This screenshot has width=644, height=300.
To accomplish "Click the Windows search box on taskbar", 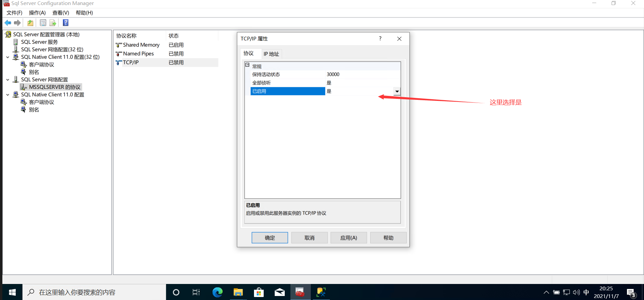I will click(94, 292).
